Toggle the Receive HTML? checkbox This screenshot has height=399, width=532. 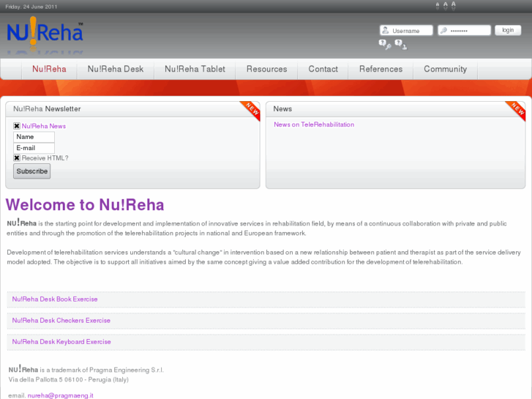pyautogui.click(x=17, y=158)
